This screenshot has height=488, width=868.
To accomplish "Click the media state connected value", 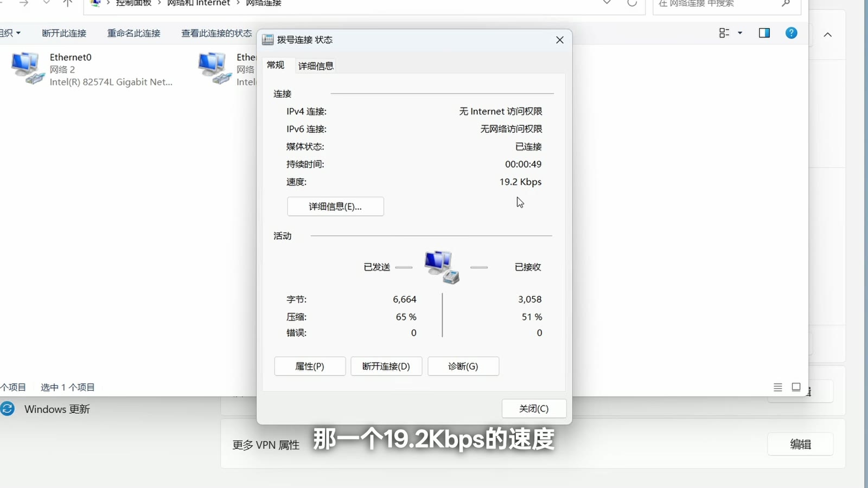I will pos(528,146).
